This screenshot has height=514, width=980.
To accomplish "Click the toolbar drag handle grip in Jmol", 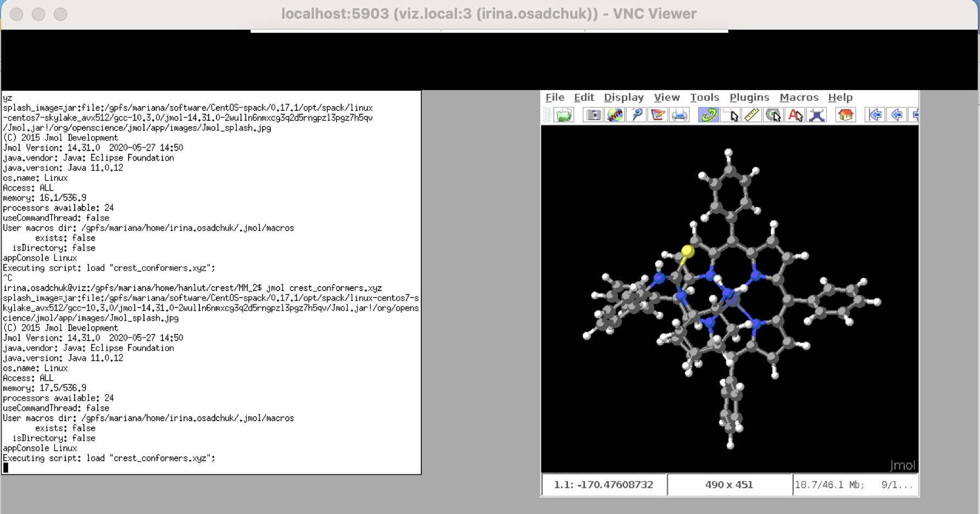I will pyautogui.click(x=547, y=115).
